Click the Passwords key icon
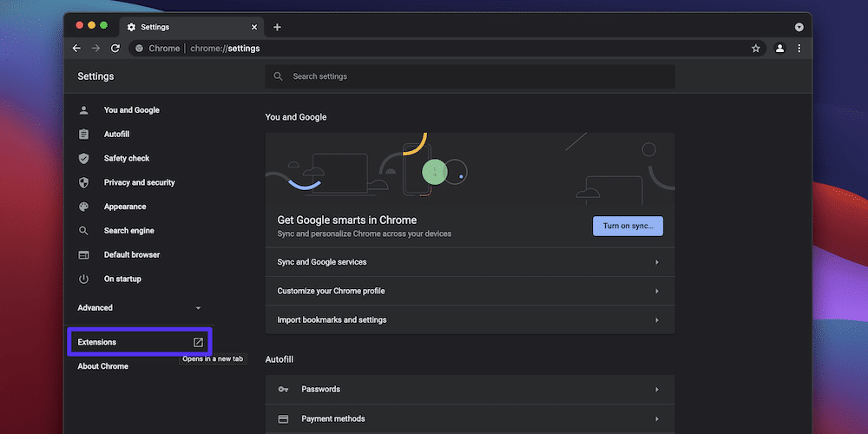This screenshot has height=434, width=868. pos(283,389)
